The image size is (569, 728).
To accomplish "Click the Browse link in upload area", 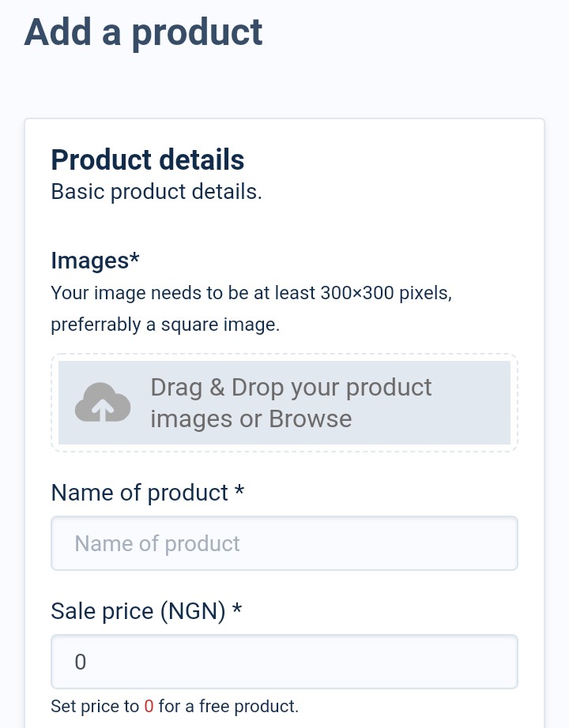I will click(310, 418).
